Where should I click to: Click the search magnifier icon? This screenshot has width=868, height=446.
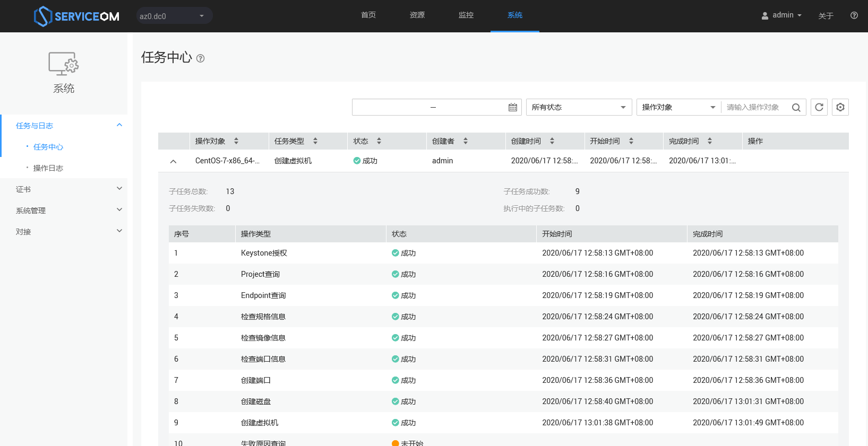796,108
